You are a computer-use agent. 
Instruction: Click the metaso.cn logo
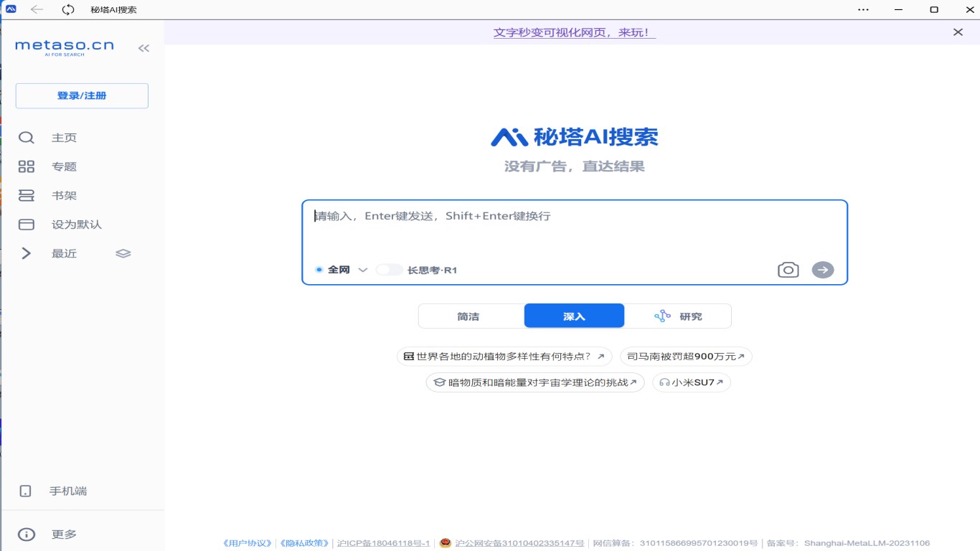(x=65, y=47)
